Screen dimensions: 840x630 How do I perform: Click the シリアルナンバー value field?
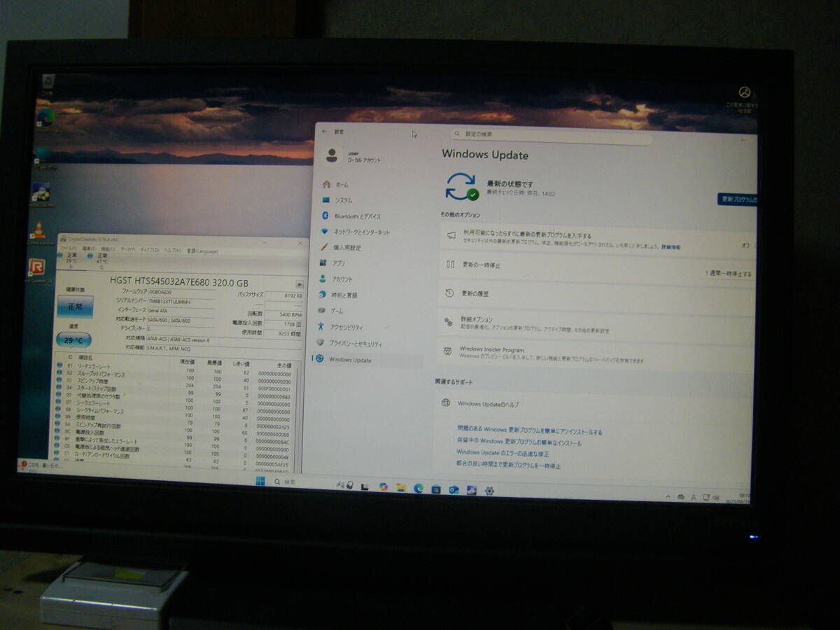pos(181,300)
